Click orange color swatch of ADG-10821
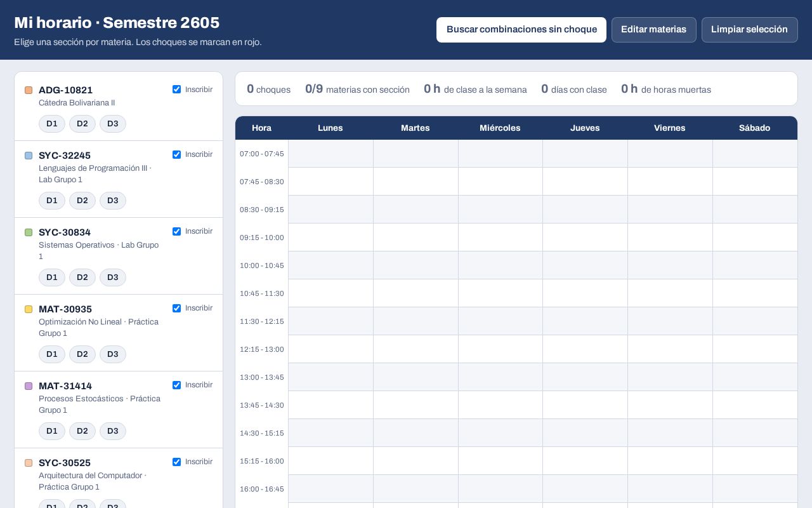This screenshot has height=508, width=812. 29,90
